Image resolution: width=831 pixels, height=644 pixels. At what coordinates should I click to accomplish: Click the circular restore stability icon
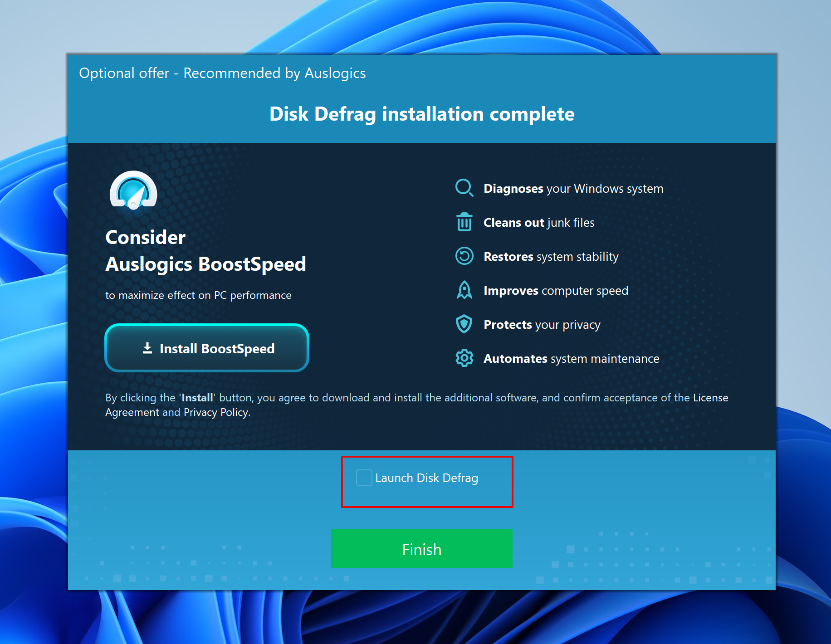pyautogui.click(x=464, y=256)
